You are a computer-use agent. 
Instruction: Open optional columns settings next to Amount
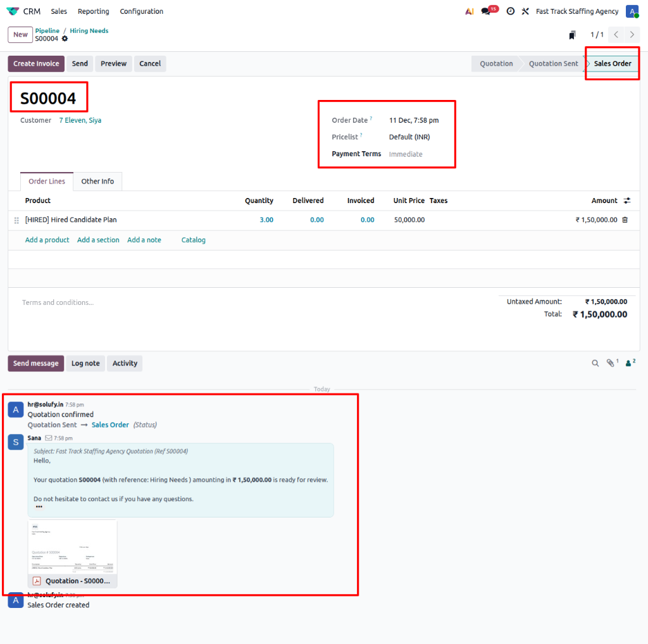(x=627, y=201)
